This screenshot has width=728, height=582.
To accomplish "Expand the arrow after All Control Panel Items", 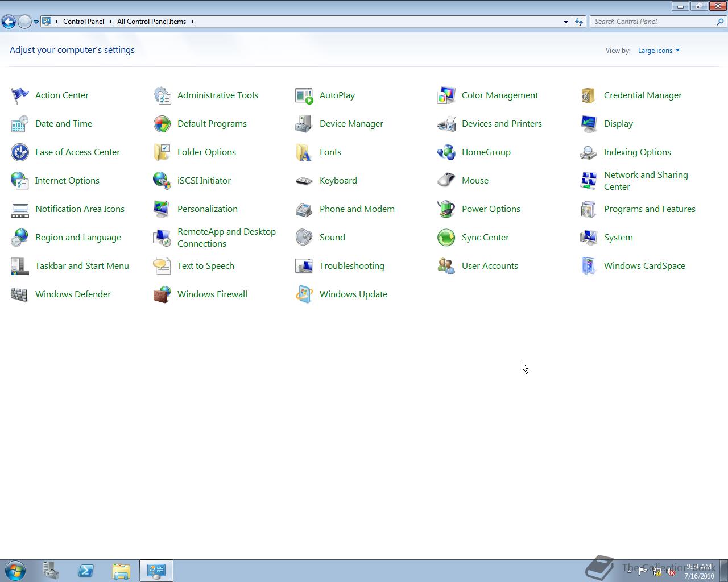I will pos(192,22).
